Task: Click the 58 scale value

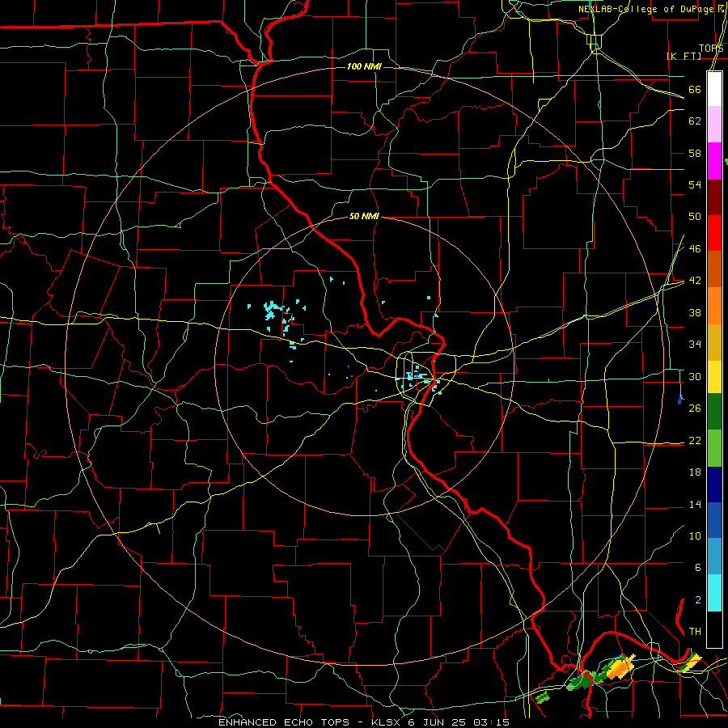Action: click(x=695, y=153)
